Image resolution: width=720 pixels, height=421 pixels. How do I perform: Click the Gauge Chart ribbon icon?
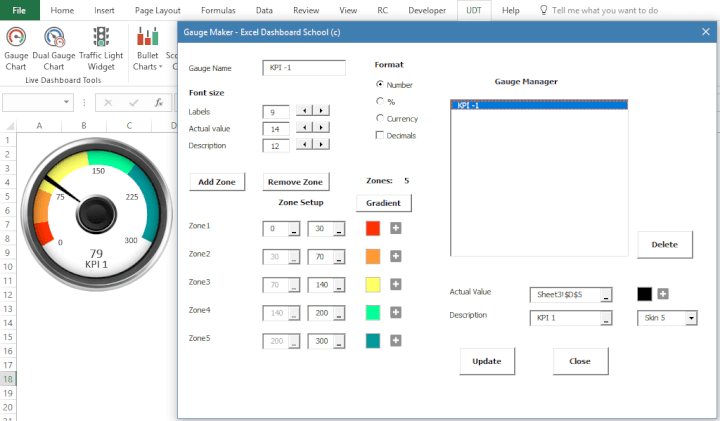(x=16, y=47)
